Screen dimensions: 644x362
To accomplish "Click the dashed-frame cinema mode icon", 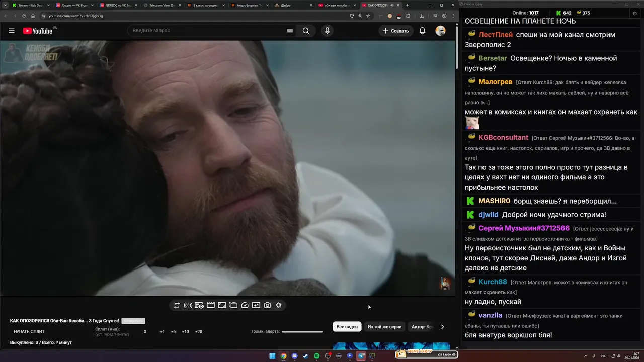I will coord(233,305).
